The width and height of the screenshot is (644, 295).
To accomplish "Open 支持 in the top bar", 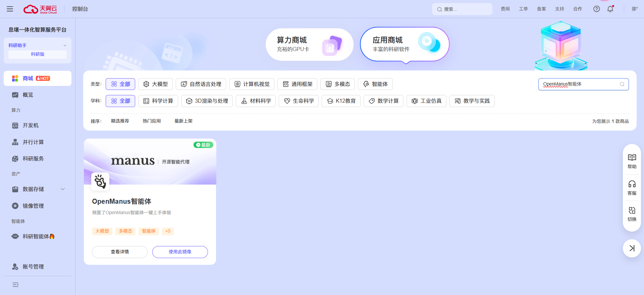I will (x=559, y=9).
